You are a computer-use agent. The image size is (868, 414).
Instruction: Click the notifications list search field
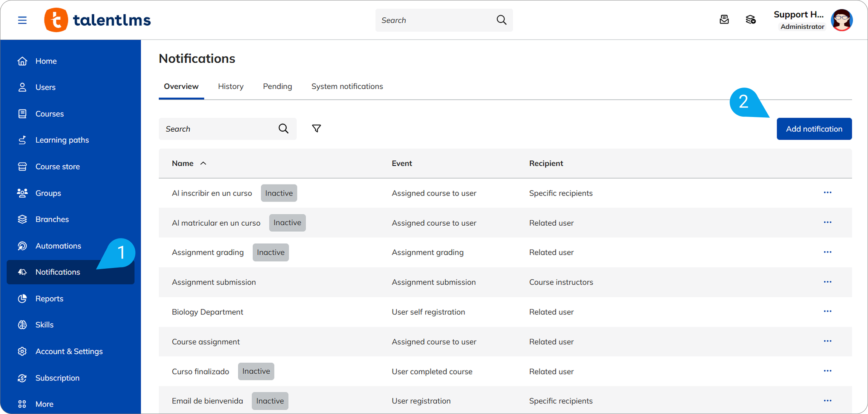click(219, 129)
